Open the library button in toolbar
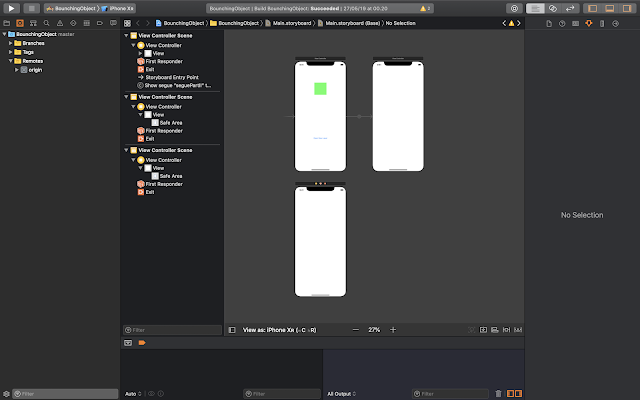The width and height of the screenshot is (640, 400). (x=514, y=8)
